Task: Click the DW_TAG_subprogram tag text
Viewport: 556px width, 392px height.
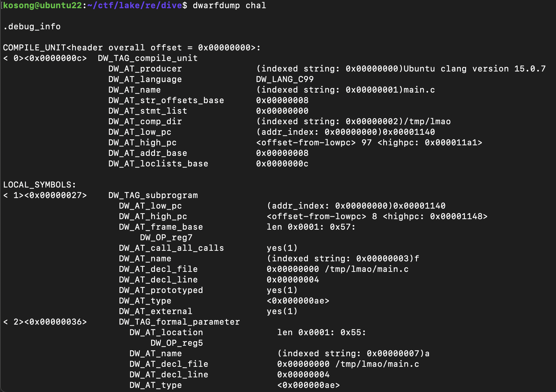Action: pos(153,195)
